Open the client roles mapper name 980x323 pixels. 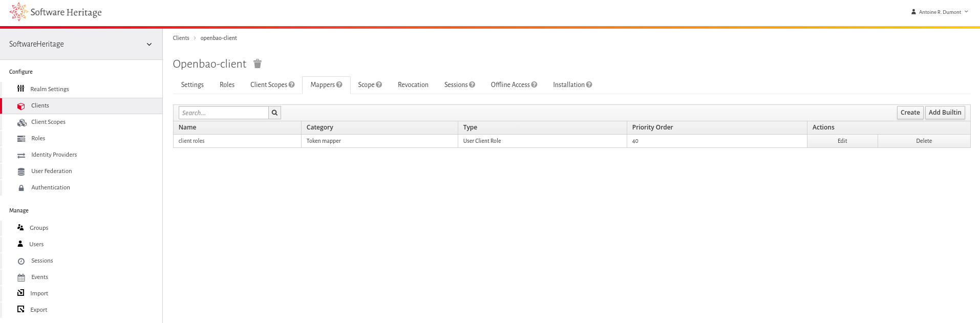coord(191,141)
